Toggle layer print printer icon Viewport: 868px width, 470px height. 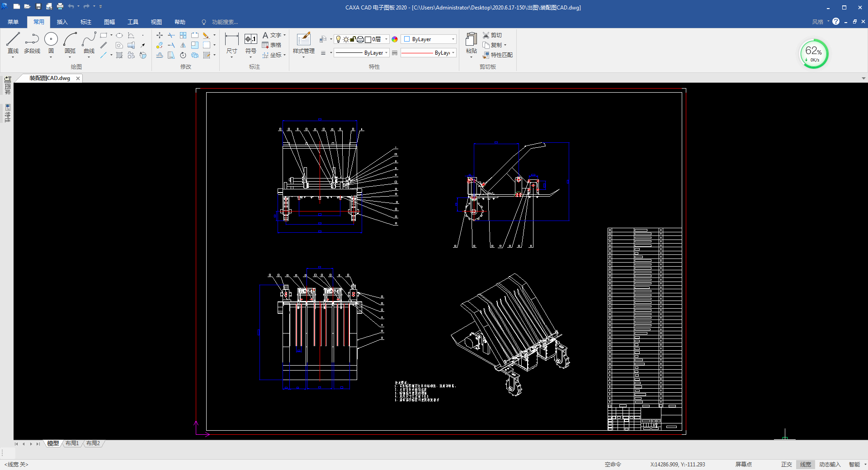360,39
